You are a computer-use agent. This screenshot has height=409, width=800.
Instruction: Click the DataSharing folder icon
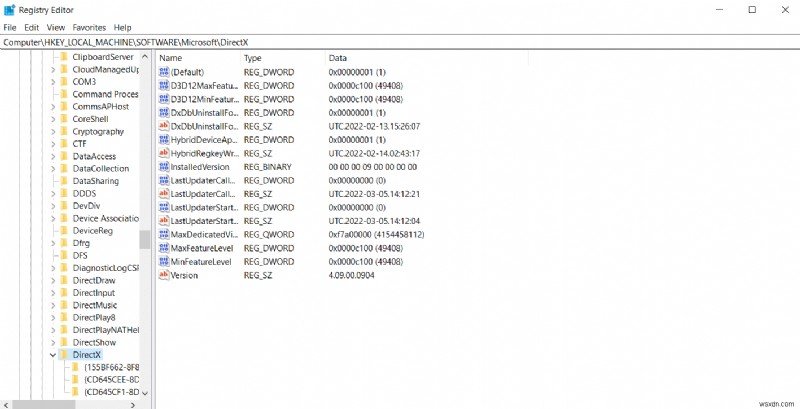coord(64,181)
